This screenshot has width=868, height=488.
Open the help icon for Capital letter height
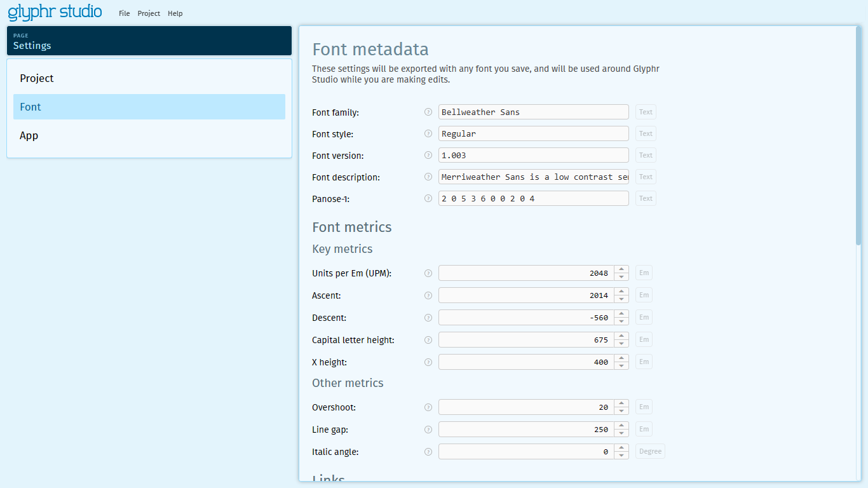[x=428, y=340]
